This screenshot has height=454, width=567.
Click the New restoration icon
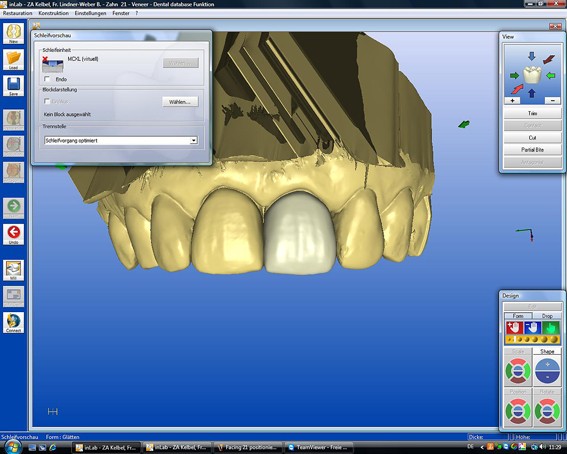(13, 33)
